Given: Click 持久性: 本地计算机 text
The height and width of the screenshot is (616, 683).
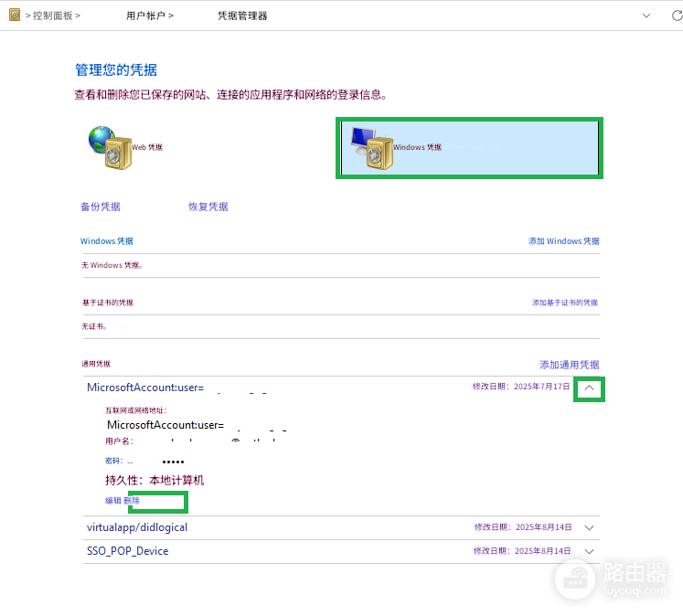Looking at the screenshot, I should pyautogui.click(x=155, y=480).
